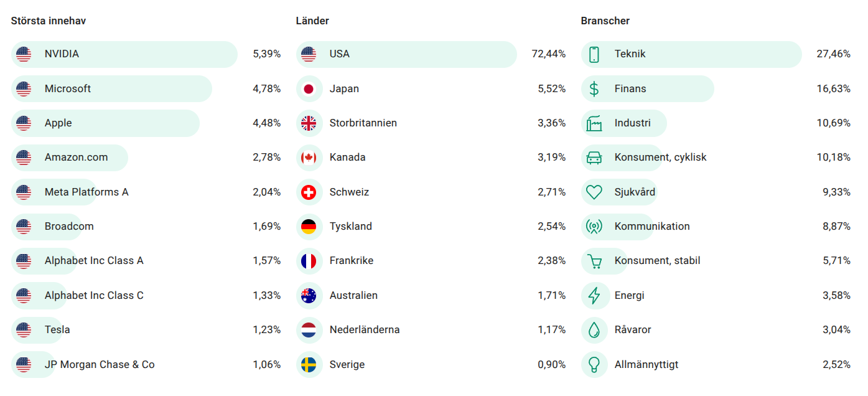Click the Största innehav heading
The width and height of the screenshot is (868, 396).
pos(49,21)
